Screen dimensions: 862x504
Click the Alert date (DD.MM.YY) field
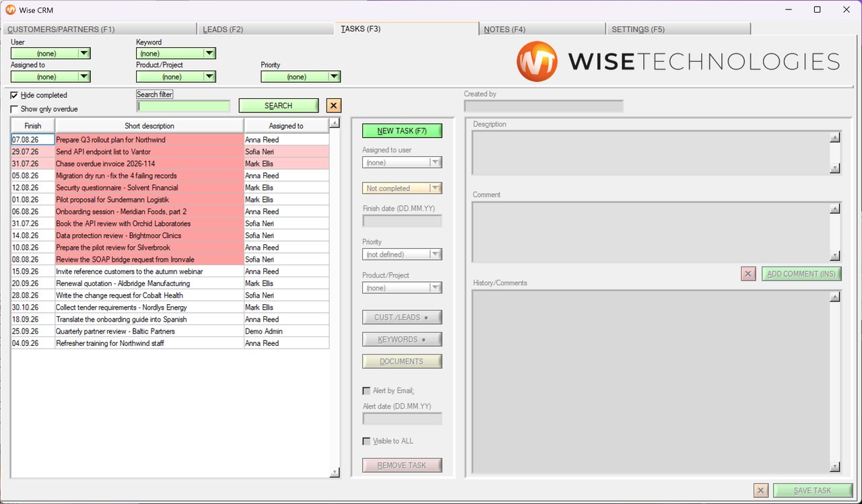coord(402,419)
